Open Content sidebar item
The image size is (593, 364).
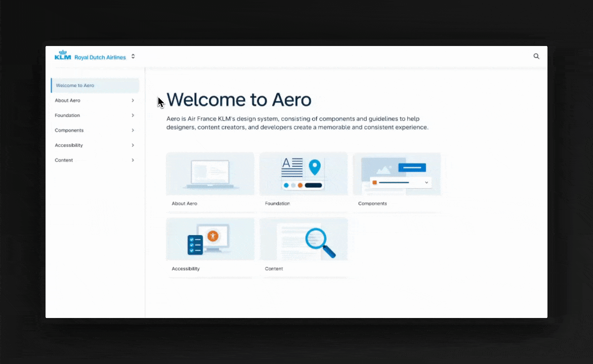(95, 160)
